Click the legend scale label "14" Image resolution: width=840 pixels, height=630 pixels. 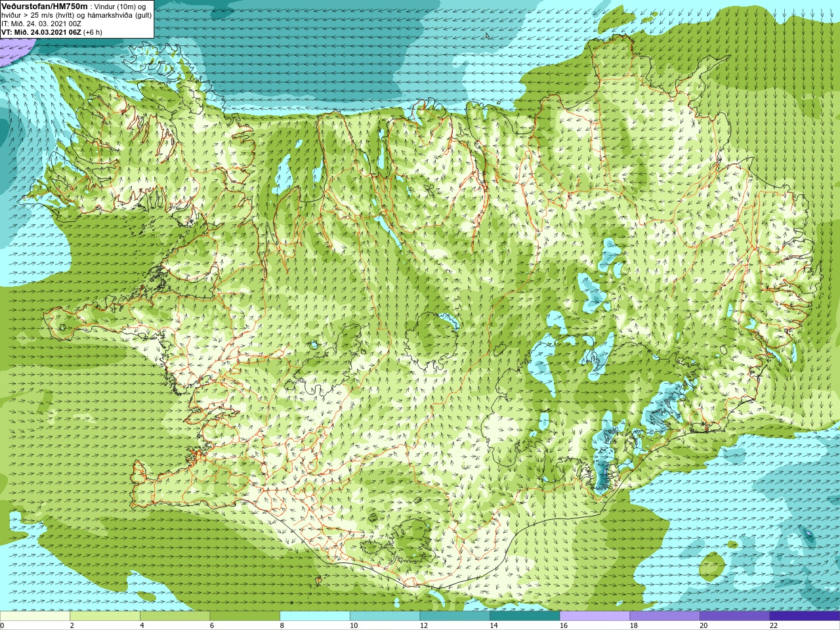(493, 625)
